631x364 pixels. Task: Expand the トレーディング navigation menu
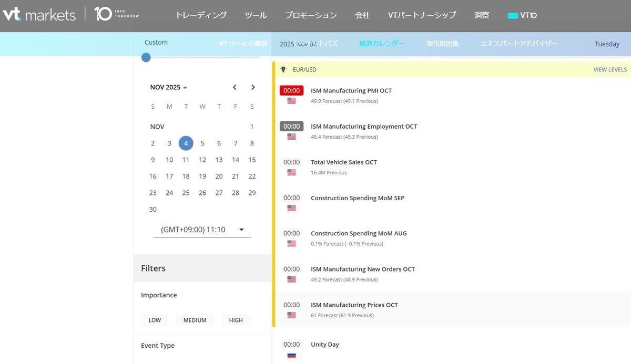click(x=201, y=15)
